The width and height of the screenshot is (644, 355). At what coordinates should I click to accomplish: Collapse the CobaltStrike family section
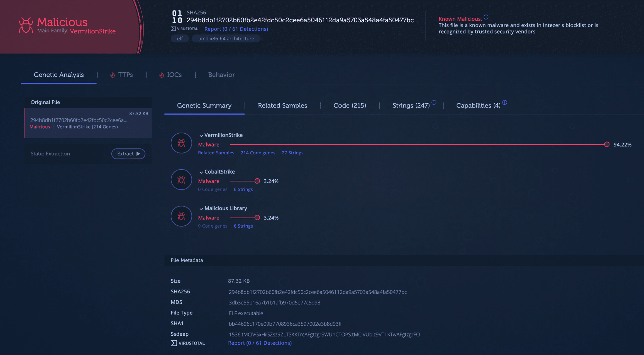(201, 172)
